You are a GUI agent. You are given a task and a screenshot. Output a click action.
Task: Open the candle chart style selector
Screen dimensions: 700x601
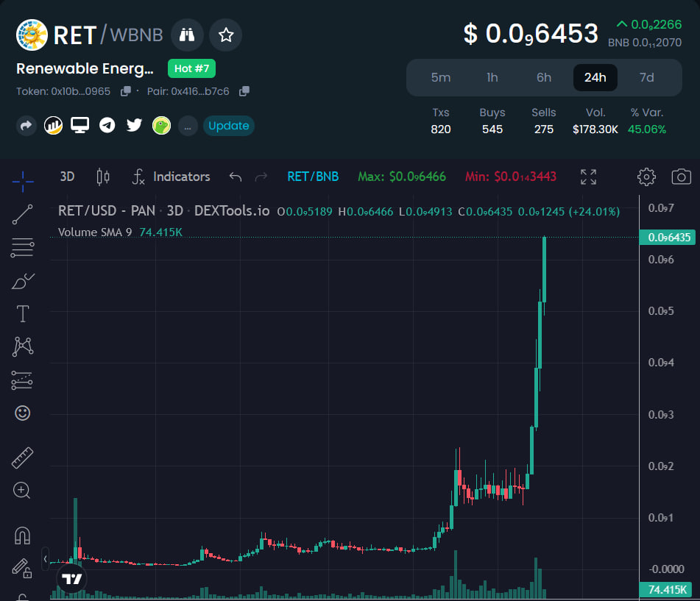(102, 177)
